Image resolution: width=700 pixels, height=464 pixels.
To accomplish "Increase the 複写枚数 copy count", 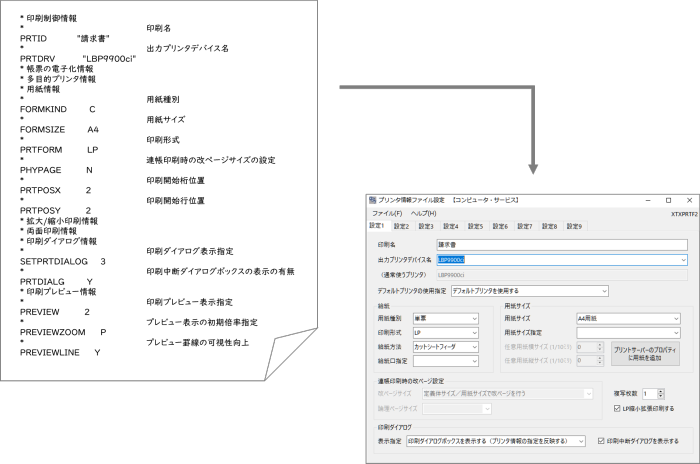I will [x=661, y=391].
